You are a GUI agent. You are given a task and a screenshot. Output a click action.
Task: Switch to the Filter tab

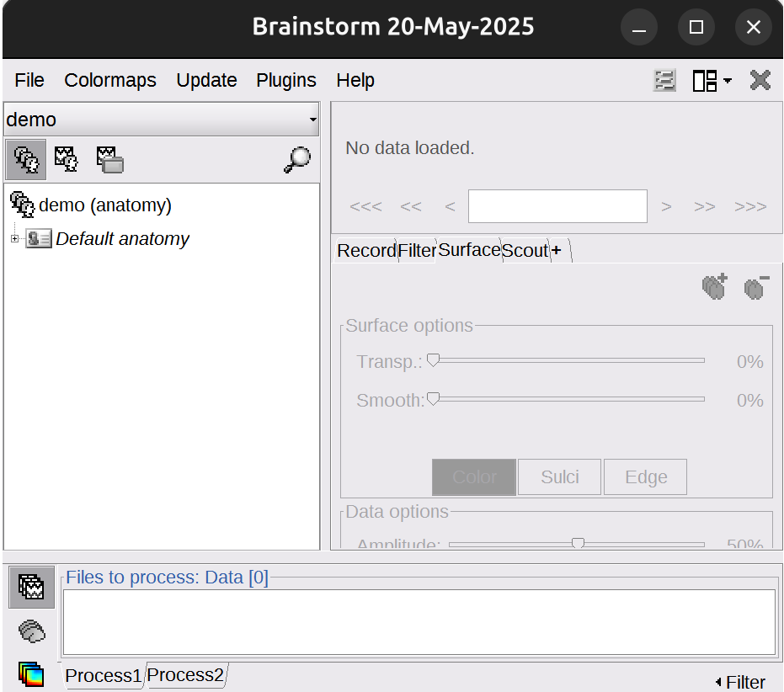pyautogui.click(x=417, y=251)
